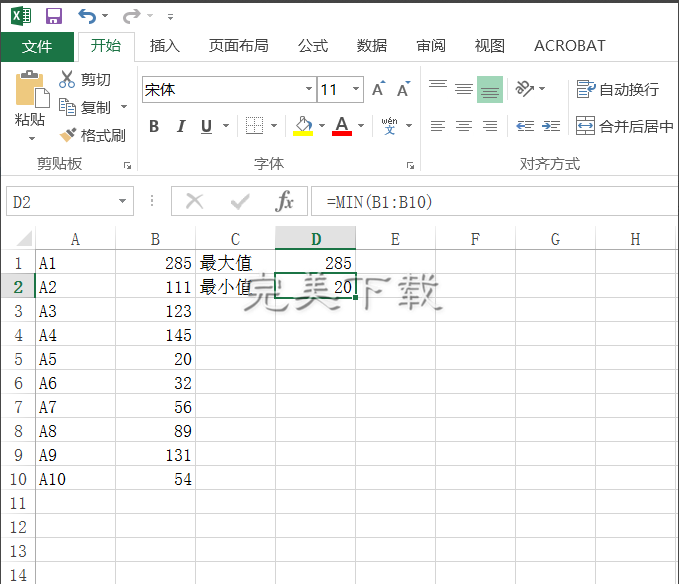
Task: Click the Excel application icon
Action: pos(22,16)
